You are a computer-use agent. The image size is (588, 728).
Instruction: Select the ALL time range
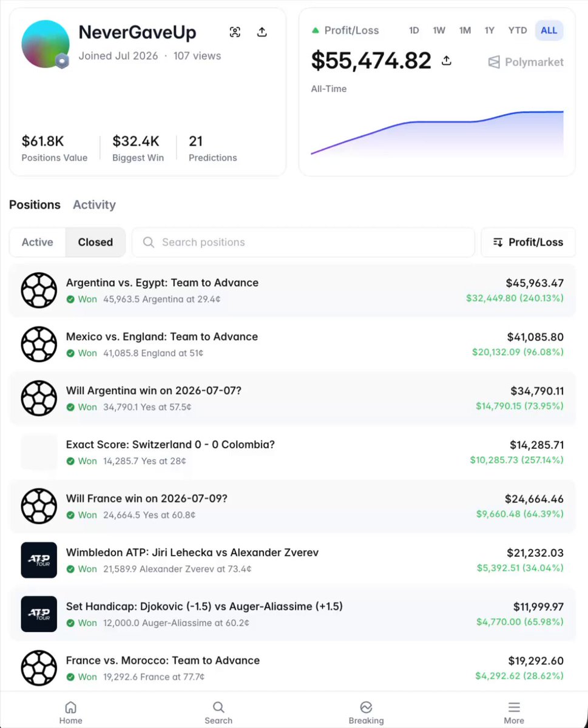[x=549, y=30]
